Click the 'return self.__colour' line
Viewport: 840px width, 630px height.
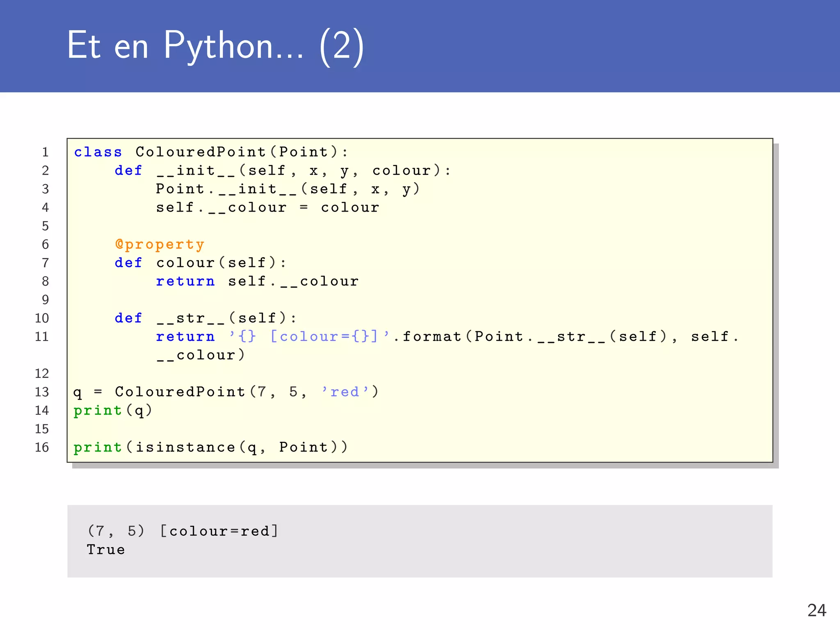(257, 281)
